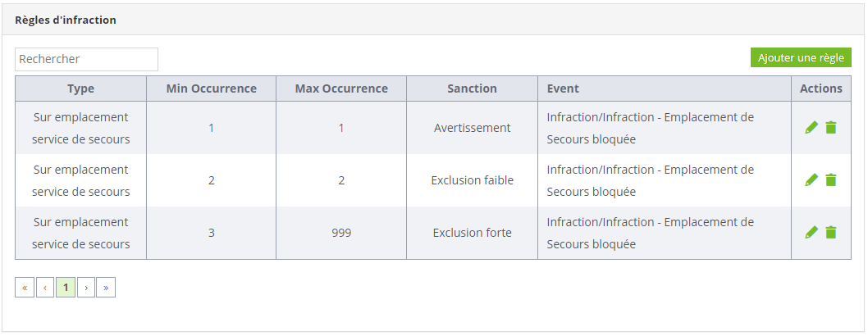Sort by Type column header
This screenshot has height=336, width=868.
click(81, 89)
